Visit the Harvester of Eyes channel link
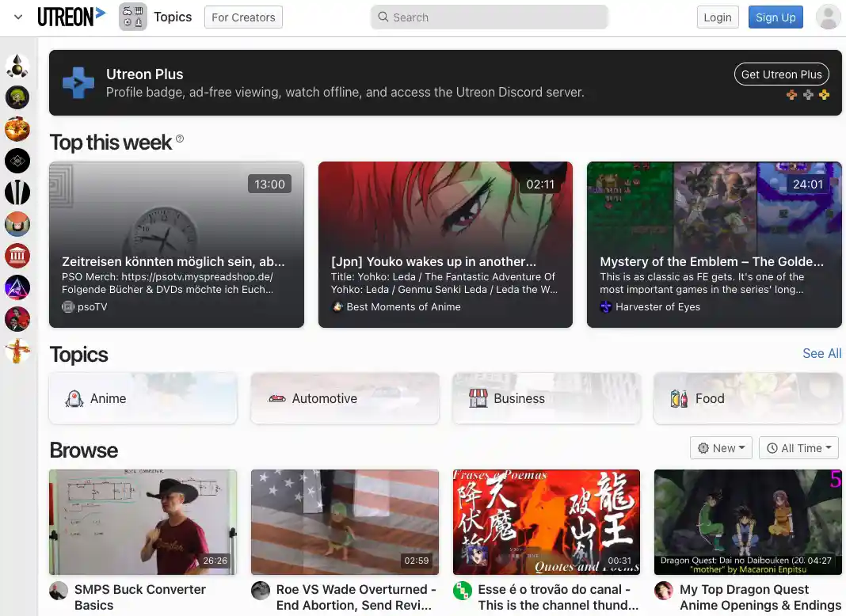846x616 pixels. 657,307
